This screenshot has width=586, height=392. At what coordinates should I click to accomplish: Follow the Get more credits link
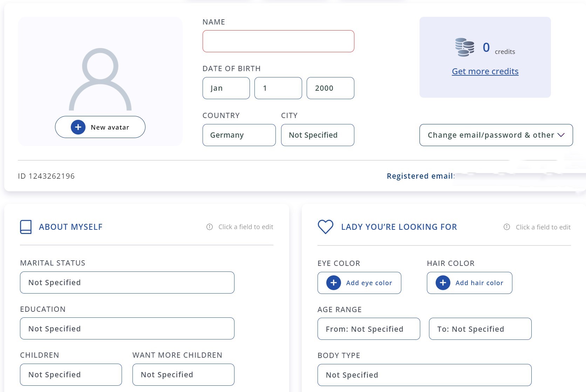click(485, 71)
